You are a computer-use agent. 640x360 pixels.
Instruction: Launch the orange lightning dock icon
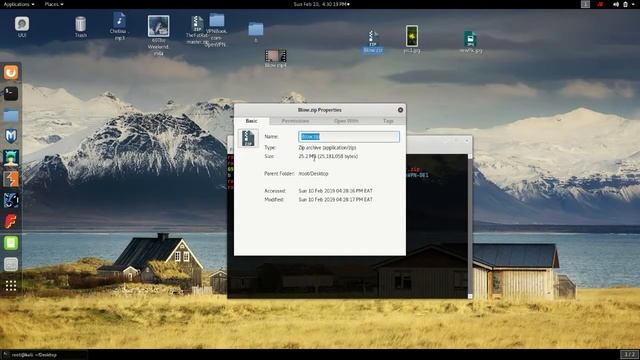click(11, 179)
